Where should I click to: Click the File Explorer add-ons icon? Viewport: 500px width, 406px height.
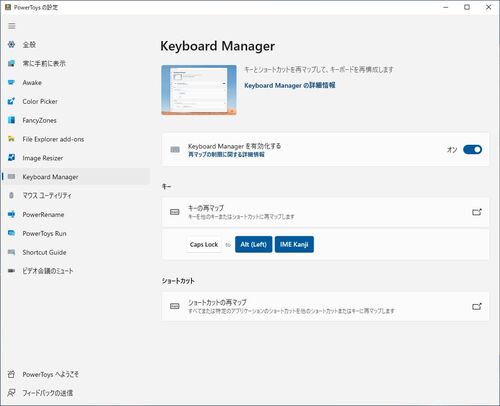pyautogui.click(x=12, y=139)
